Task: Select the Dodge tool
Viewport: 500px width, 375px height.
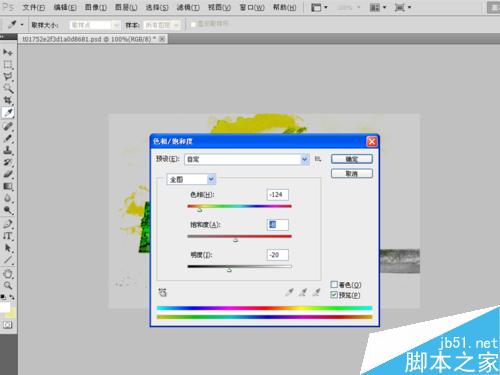Action: 8,210
